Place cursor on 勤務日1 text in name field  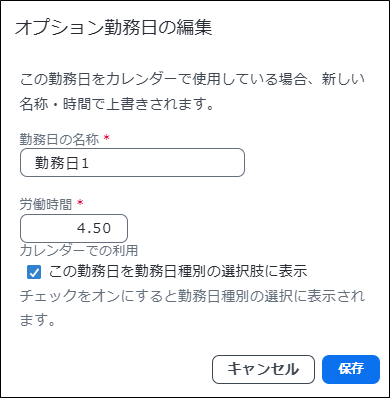tap(62, 163)
